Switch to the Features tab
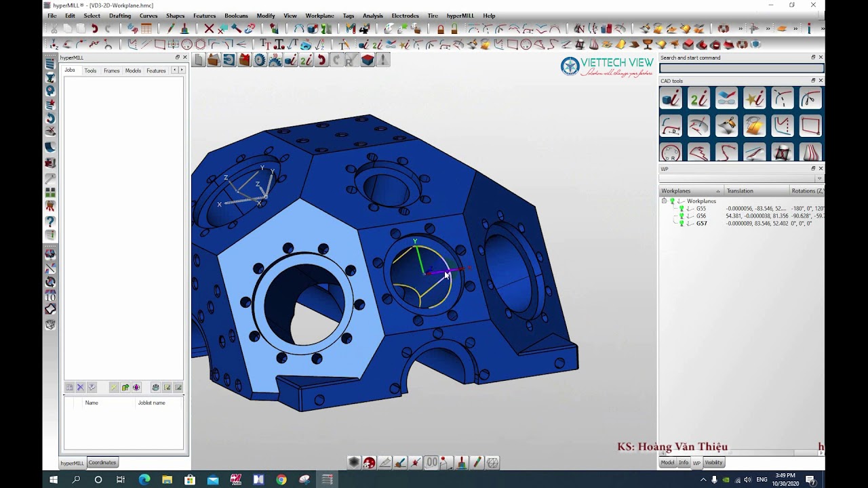Viewport: 868px width, 488px height. click(156, 70)
